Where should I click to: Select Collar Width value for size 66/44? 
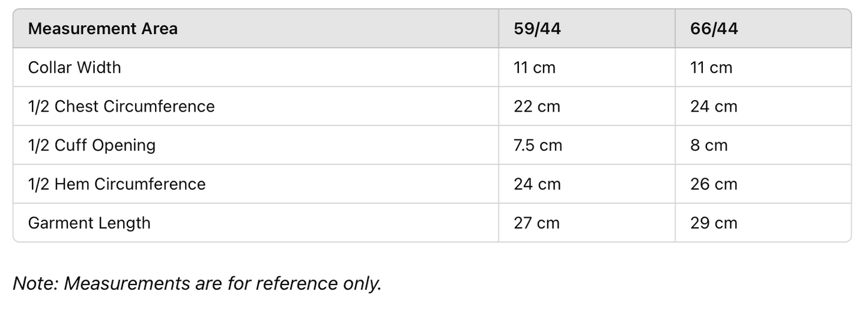711,67
